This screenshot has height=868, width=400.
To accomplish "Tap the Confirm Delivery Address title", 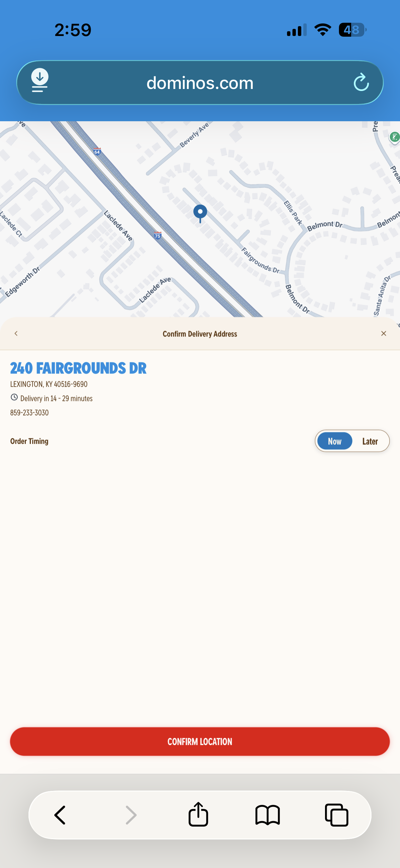I will (200, 334).
